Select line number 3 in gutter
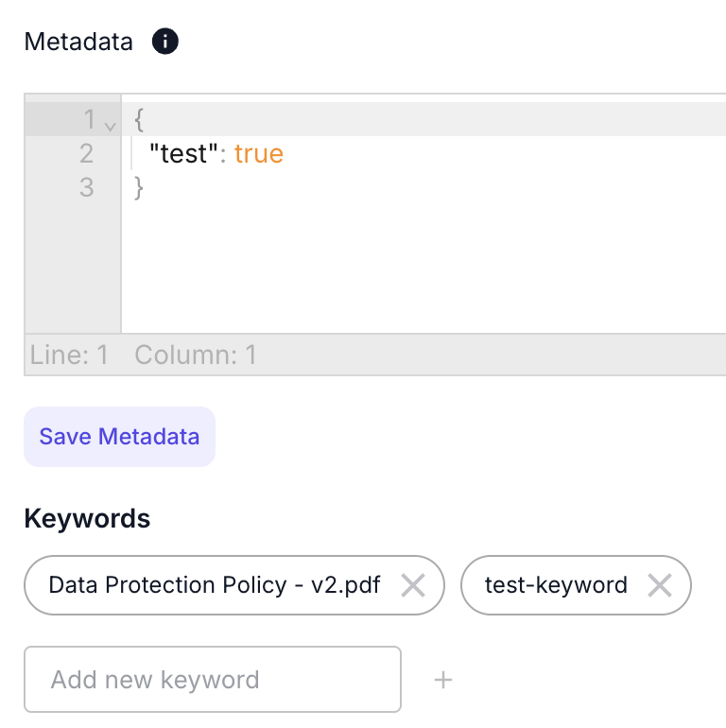 [x=86, y=187]
